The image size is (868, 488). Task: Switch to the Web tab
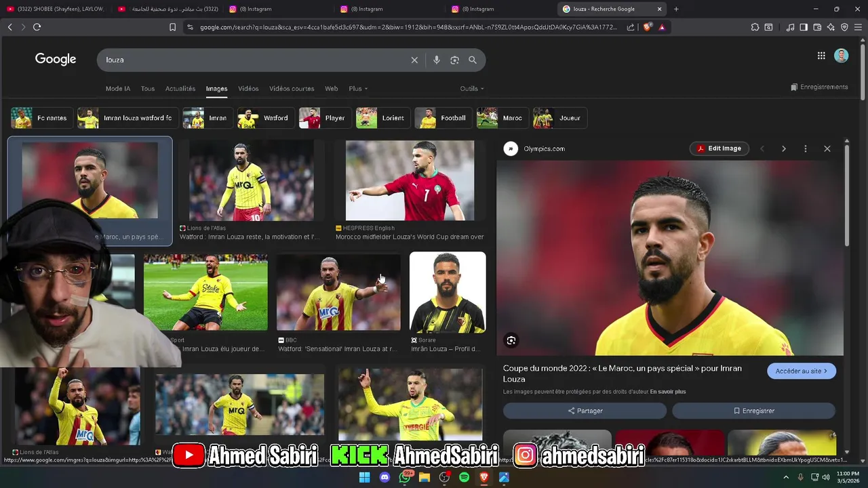[x=331, y=89]
